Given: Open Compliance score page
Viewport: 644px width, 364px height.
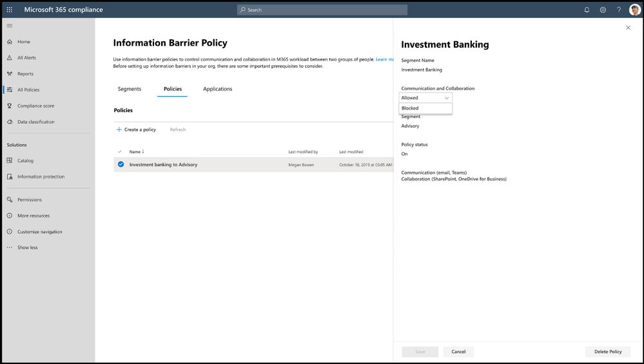Looking at the screenshot, I should 35,106.
